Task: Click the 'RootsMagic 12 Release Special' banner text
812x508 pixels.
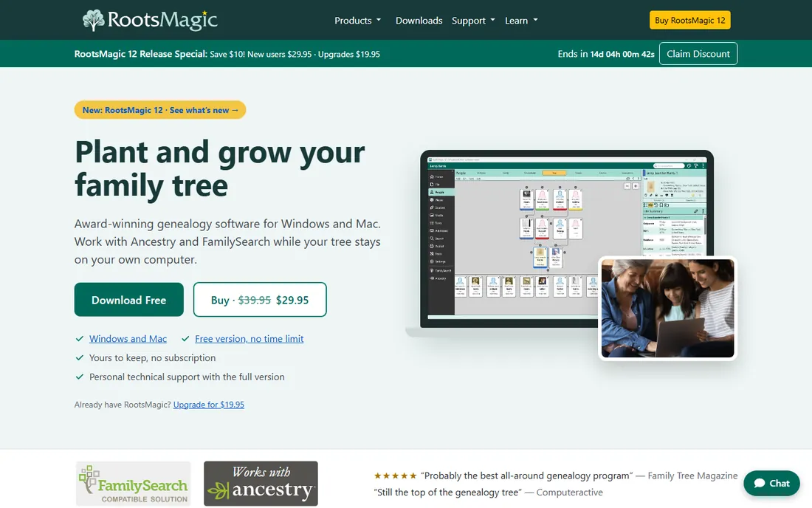Action: click(140, 54)
